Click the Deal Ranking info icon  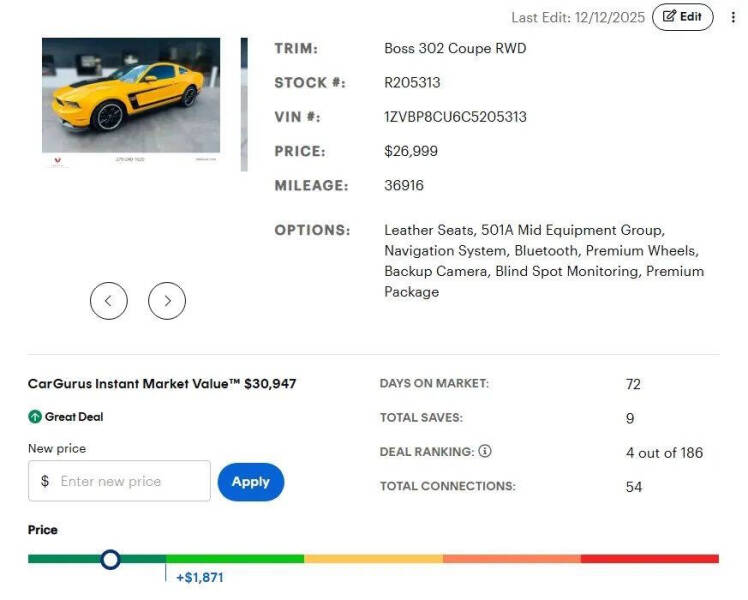(485, 452)
